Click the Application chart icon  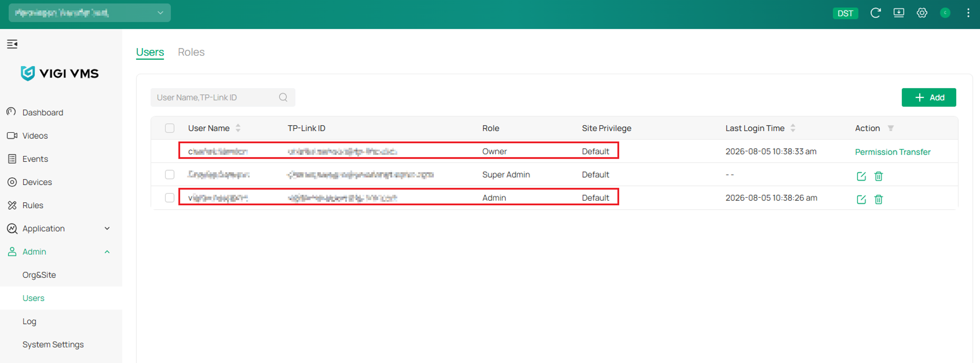point(12,229)
